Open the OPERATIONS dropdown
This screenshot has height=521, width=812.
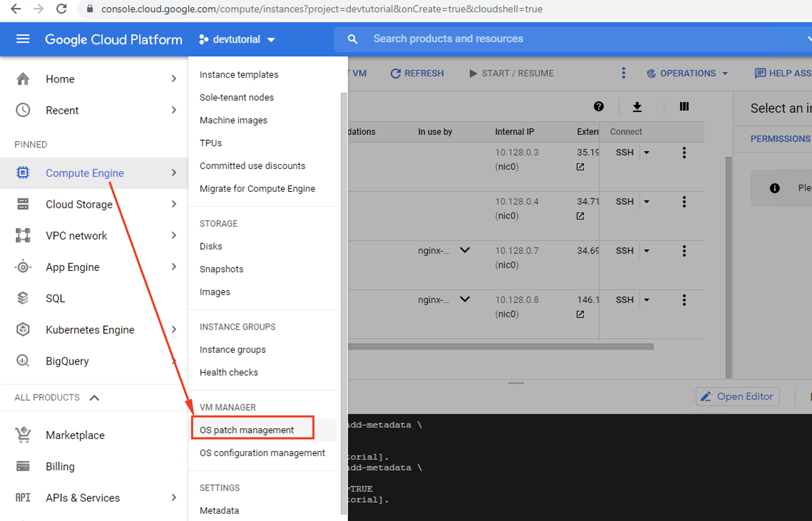688,73
